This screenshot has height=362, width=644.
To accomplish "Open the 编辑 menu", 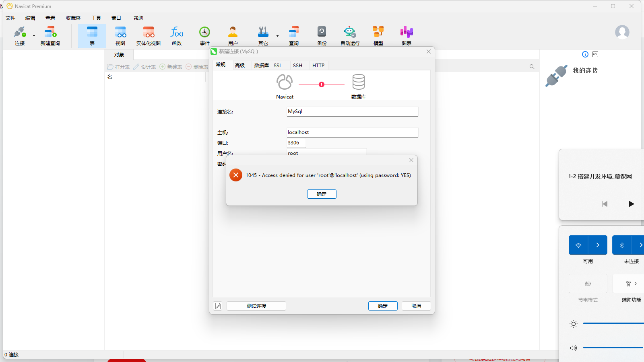I will tap(30, 18).
